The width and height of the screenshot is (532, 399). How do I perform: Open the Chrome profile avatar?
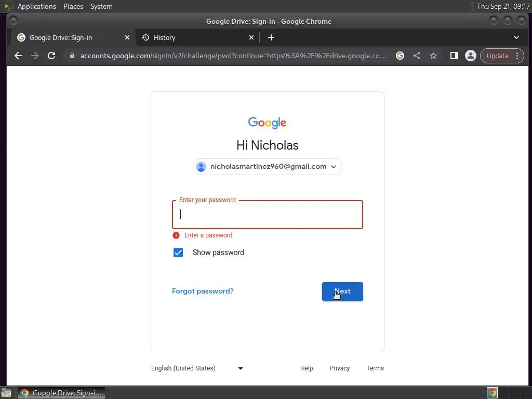coord(471,56)
